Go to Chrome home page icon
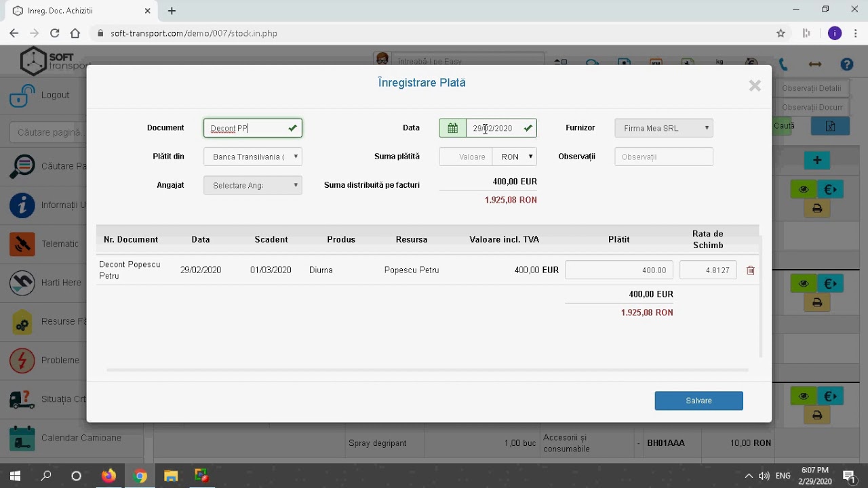868x488 pixels. tap(75, 33)
